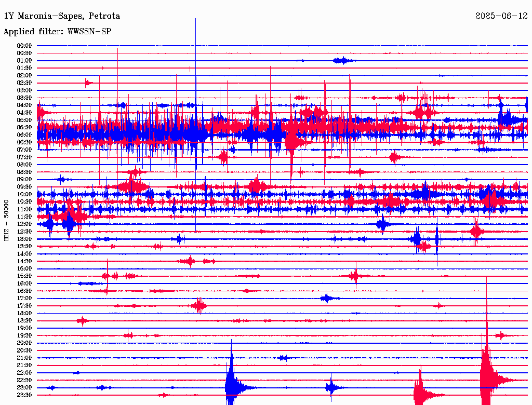Click the 23:30 time label
Screen dimensions: 532x405
click(x=24, y=395)
